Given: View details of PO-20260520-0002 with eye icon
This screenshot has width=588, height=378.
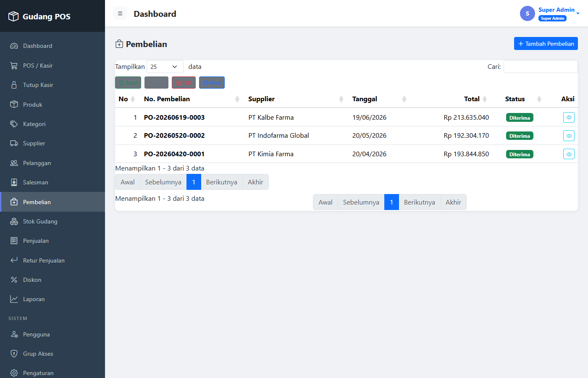Looking at the screenshot, I should (569, 136).
